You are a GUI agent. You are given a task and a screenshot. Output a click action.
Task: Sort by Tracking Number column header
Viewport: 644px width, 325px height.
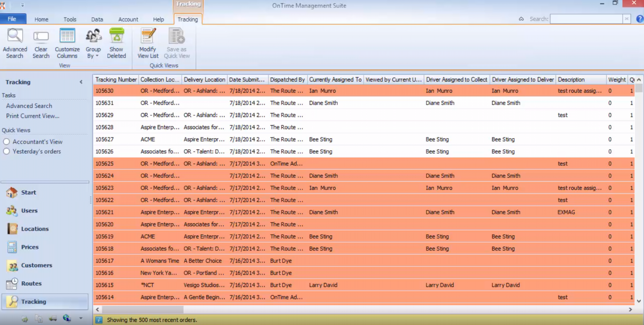(x=116, y=80)
